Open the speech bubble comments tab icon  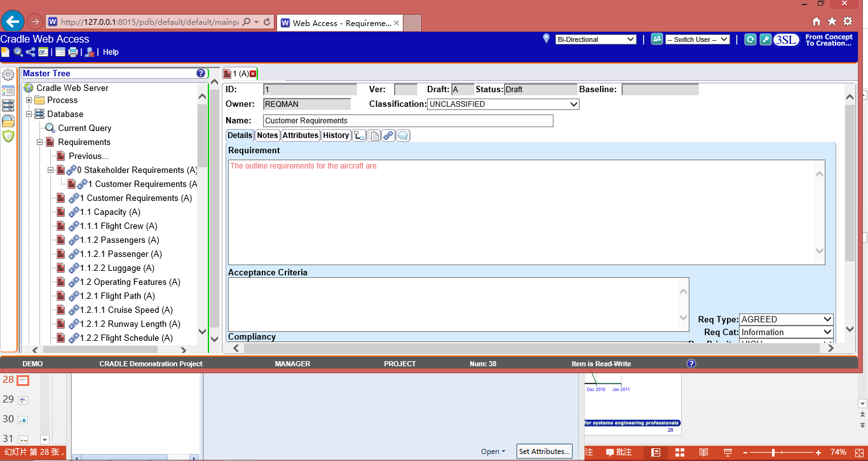403,135
